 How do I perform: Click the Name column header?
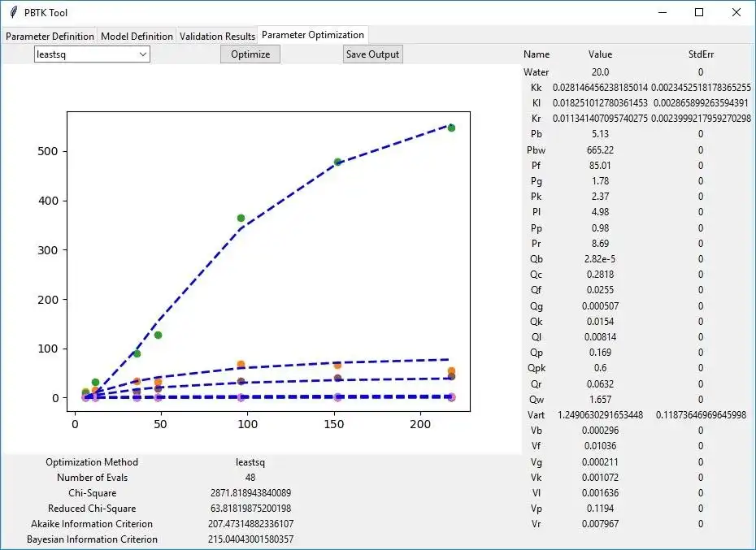pyautogui.click(x=537, y=54)
